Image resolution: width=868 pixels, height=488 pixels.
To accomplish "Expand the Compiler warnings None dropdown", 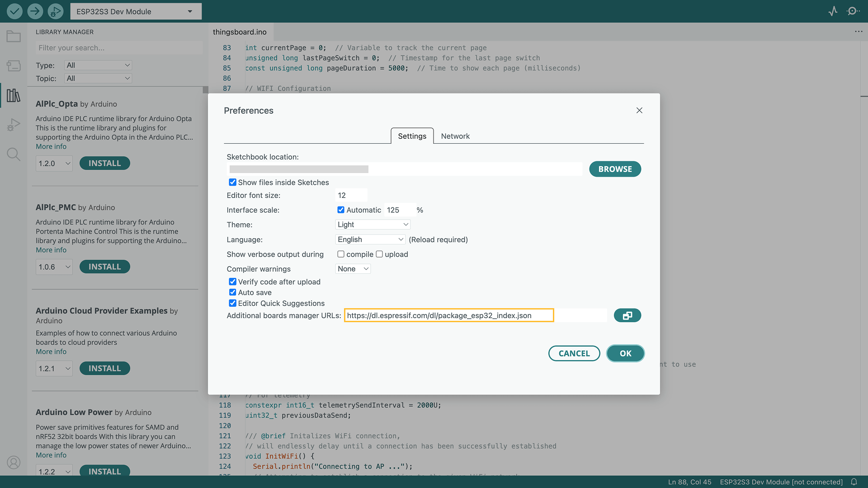I will 353,269.
